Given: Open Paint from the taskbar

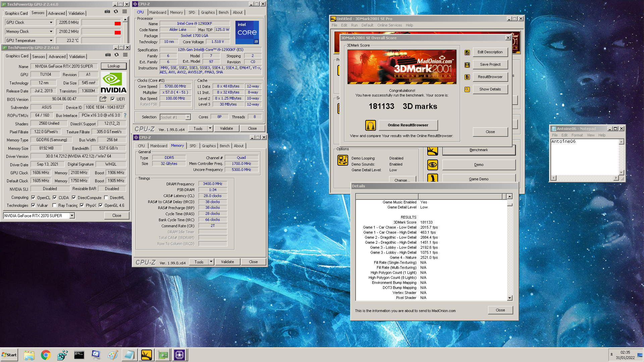Looking at the screenshot, I should point(113,355).
